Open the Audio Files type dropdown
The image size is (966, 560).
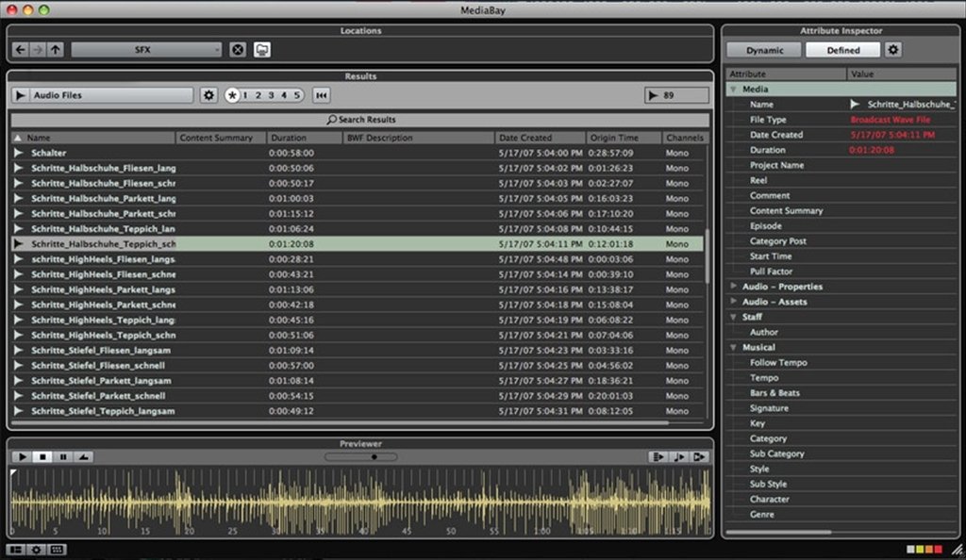[x=109, y=95]
